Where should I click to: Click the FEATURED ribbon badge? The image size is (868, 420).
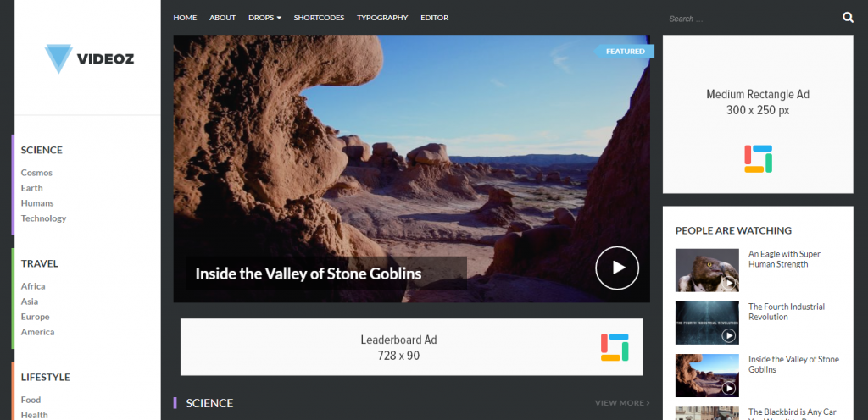[x=625, y=52]
